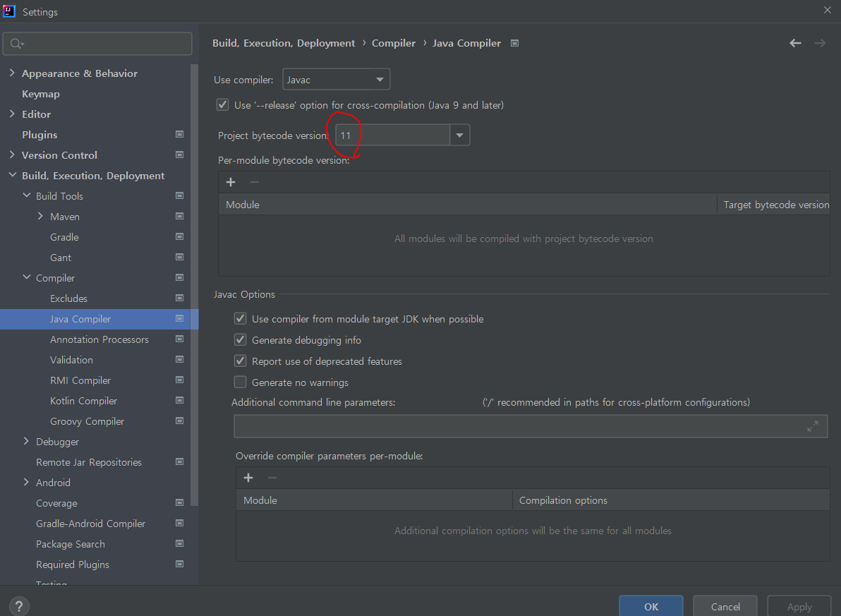Click the Project bytecode version text field

[392, 135]
